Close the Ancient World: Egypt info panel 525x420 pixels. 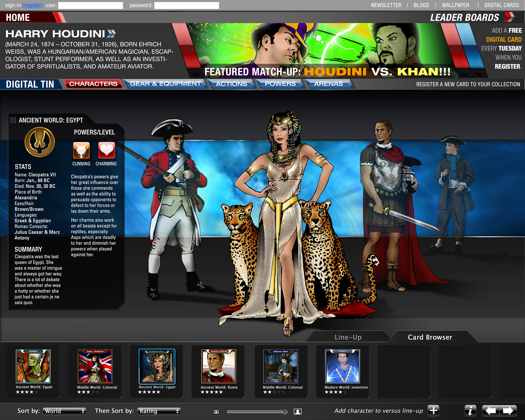pyautogui.click(x=13, y=120)
